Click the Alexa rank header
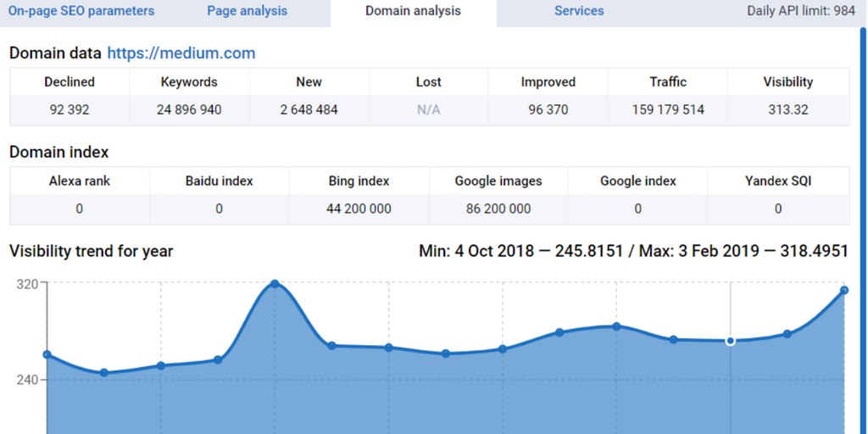868x434 pixels. point(80,181)
